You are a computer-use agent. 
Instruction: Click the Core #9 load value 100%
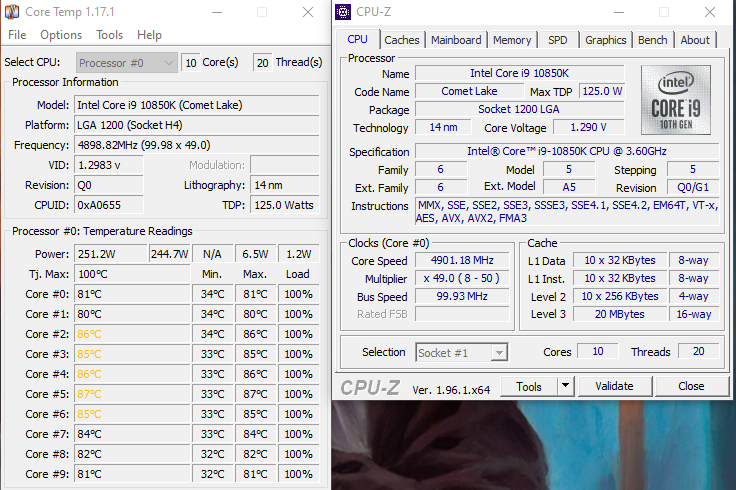(x=299, y=474)
